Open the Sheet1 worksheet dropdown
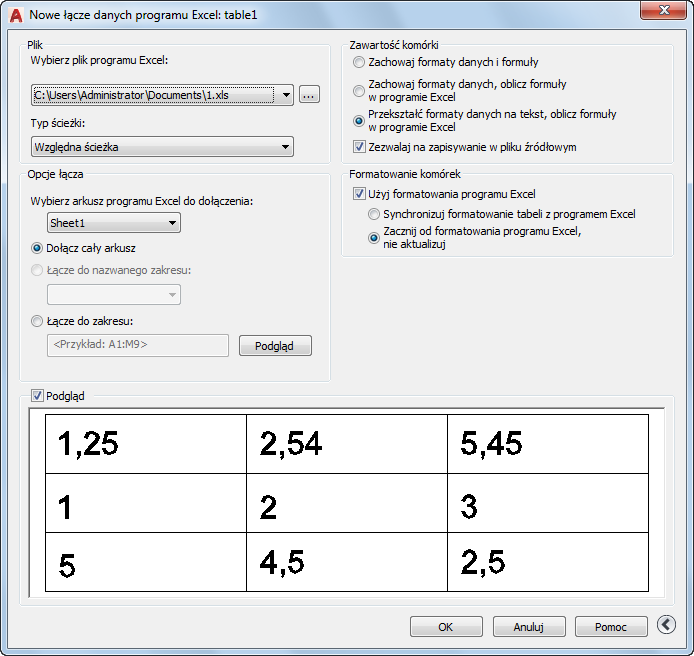This screenshot has height=656, width=694. [x=114, y=223]
